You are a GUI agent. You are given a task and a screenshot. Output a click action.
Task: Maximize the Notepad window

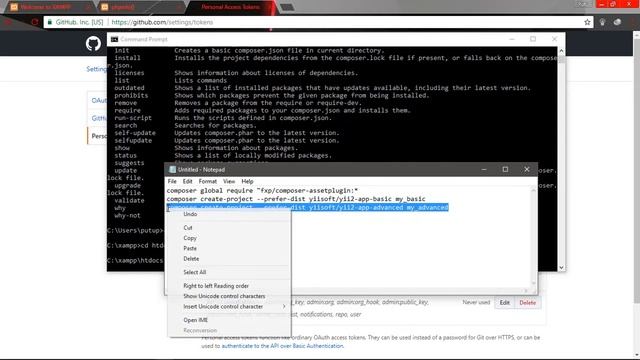pos(505,169)
